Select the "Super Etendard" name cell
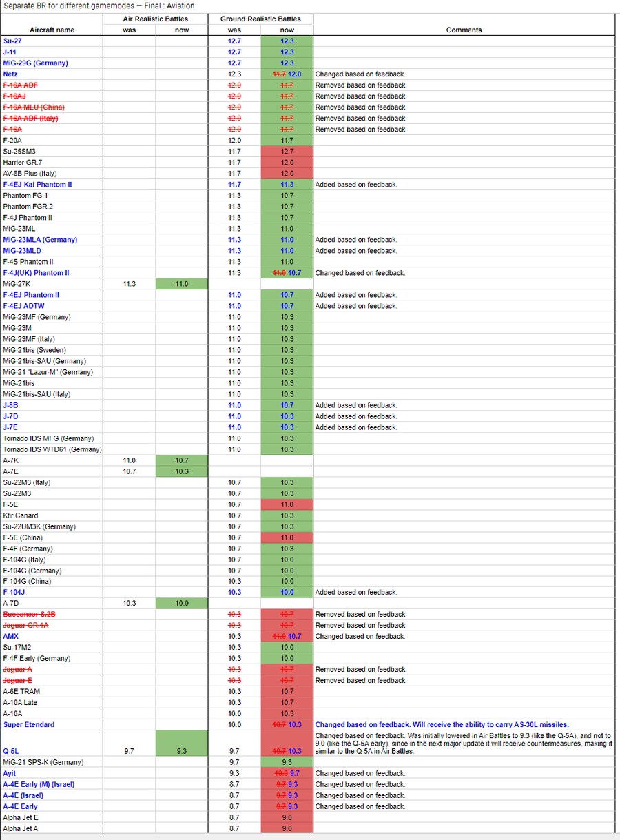Image resolution: width=620 pixels, height=840 pixels. point(52,725)
